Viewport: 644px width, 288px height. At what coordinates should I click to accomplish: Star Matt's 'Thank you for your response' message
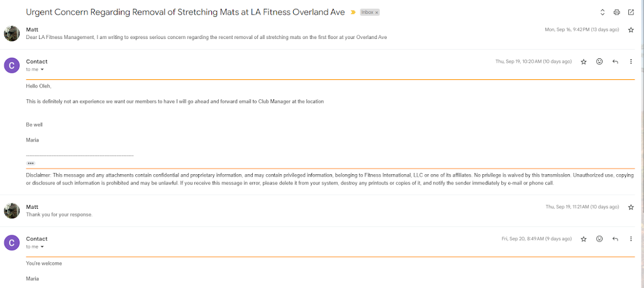(631, 207)
